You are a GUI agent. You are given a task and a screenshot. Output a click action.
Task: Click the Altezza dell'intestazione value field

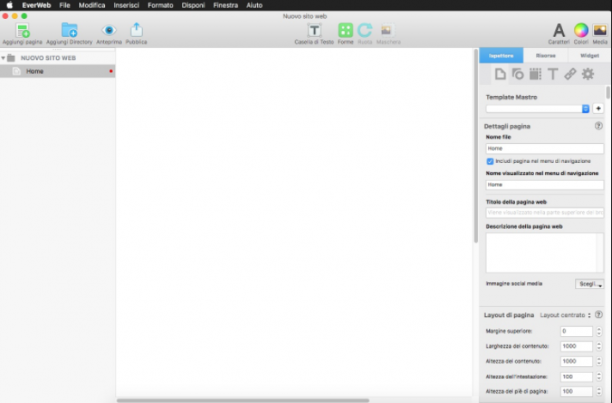576,376
